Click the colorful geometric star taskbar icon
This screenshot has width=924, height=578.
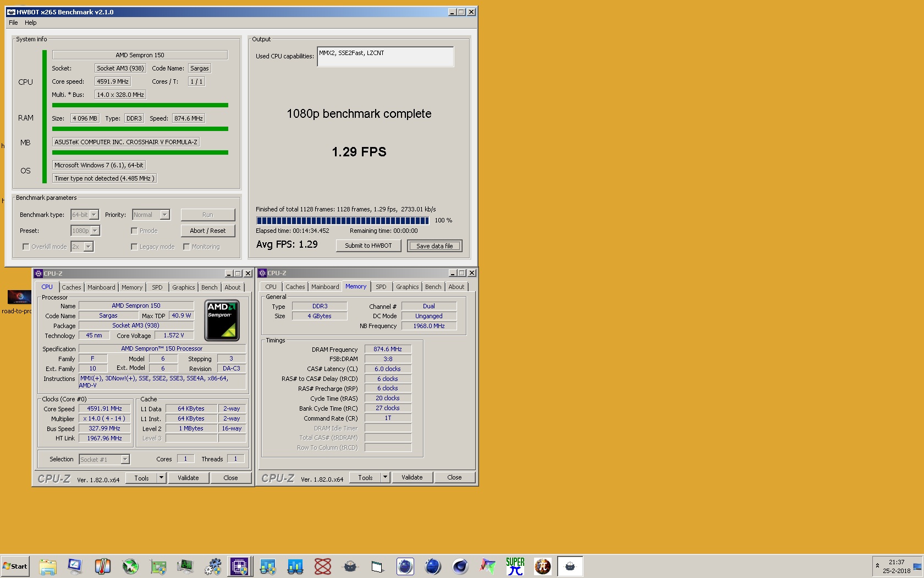(x=488, y=566)
